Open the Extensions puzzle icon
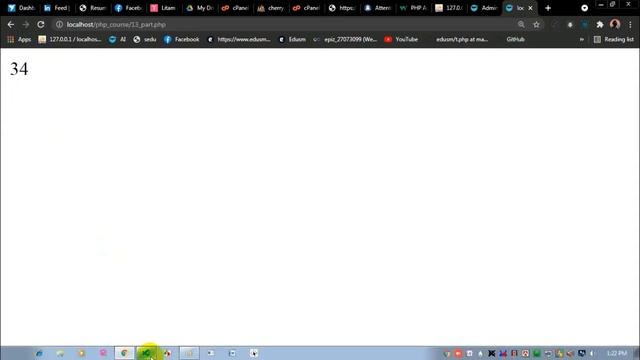This screenshot has height=360, width=640. point(600,24)
